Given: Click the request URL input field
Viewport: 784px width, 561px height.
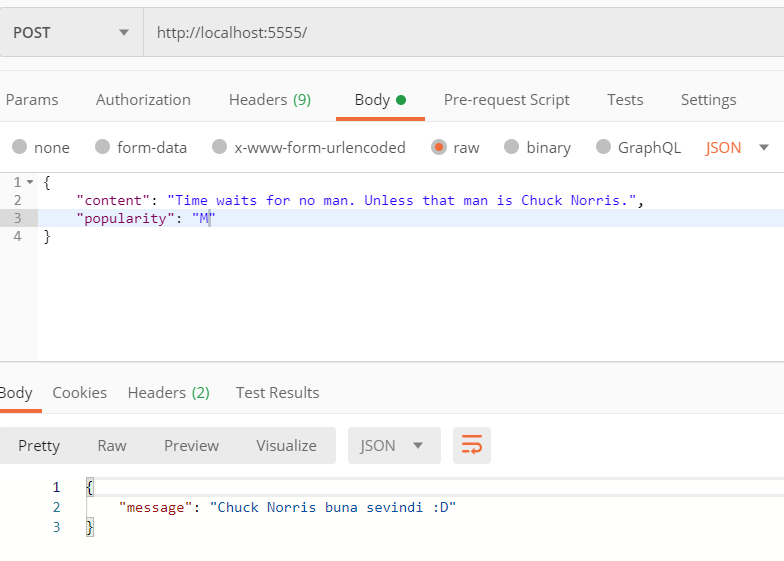Looking at the screenshot, I should [x=460, y=32].
